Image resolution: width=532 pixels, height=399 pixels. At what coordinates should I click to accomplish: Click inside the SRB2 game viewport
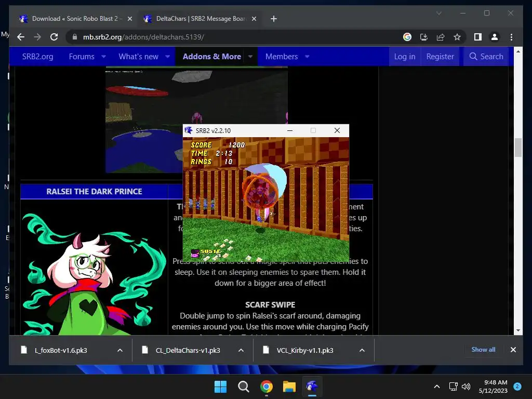pyautogui.click(x=266, y=199)
